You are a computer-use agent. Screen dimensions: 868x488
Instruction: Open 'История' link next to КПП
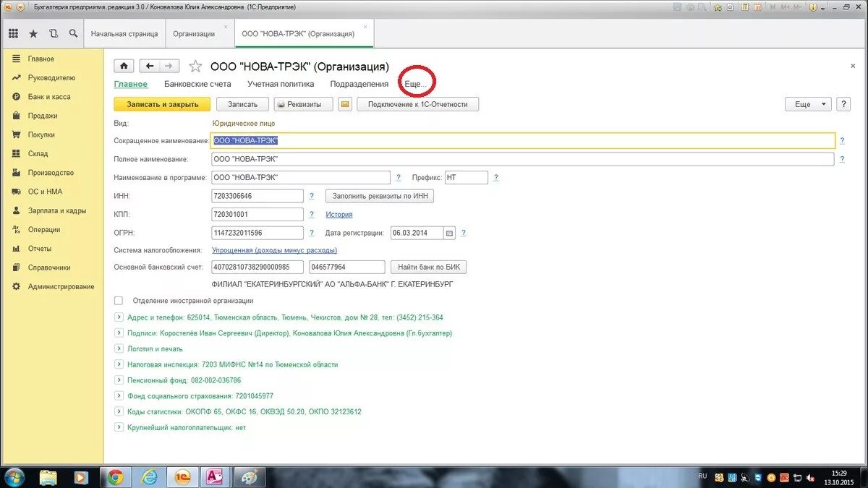[339, 215]
